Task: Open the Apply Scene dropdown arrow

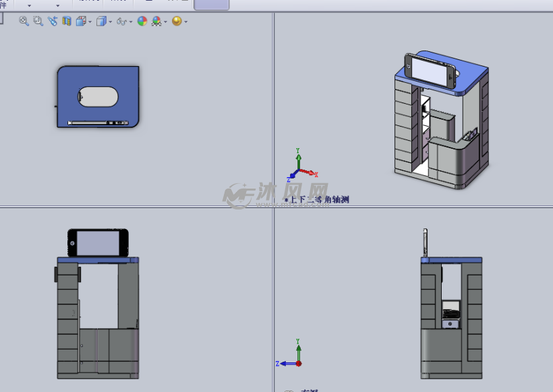Action: pyautogui.click(x=187, y=21)
